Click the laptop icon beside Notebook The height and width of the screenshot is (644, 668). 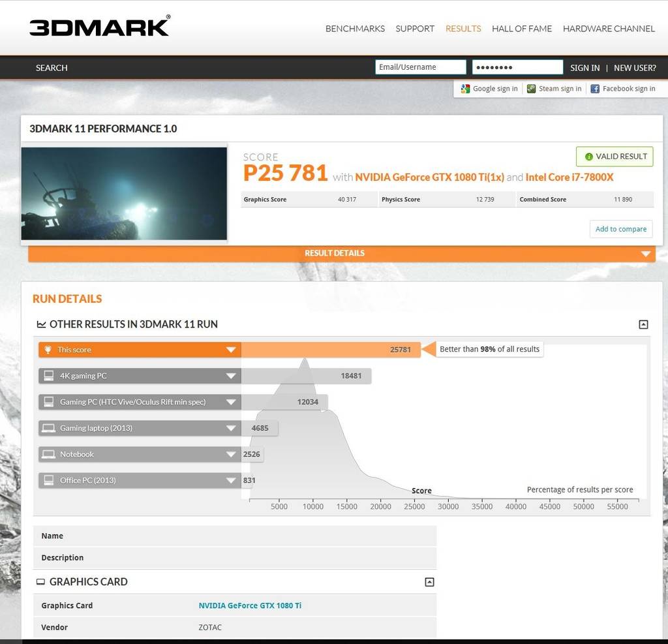pyautogui.click(x=48, y=454)
